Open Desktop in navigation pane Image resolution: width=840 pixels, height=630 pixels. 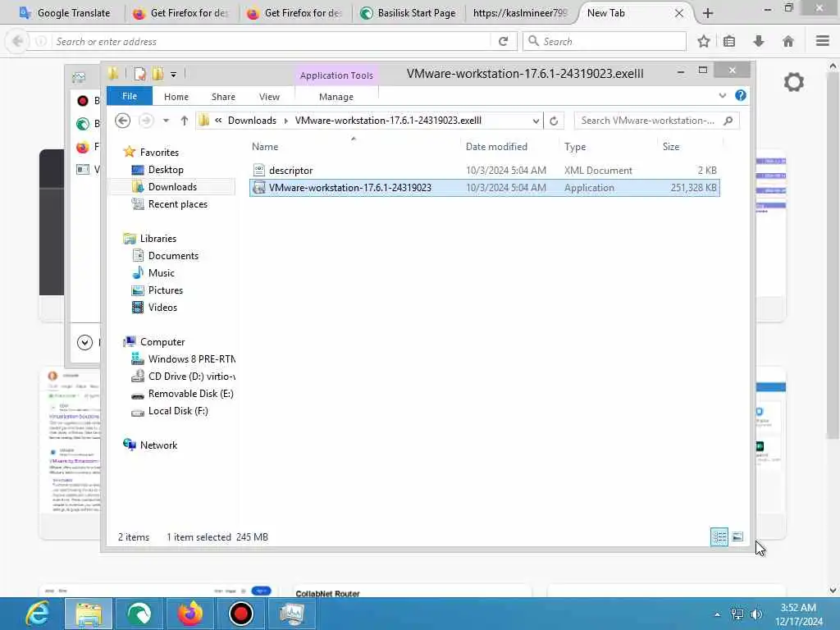pos(166,170)
